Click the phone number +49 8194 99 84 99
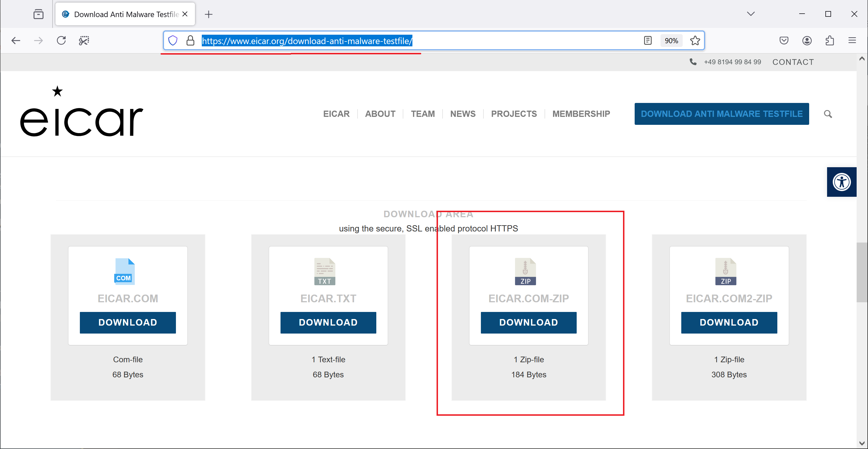Viewport: 868px width, 449px height. tap(732, 62)
